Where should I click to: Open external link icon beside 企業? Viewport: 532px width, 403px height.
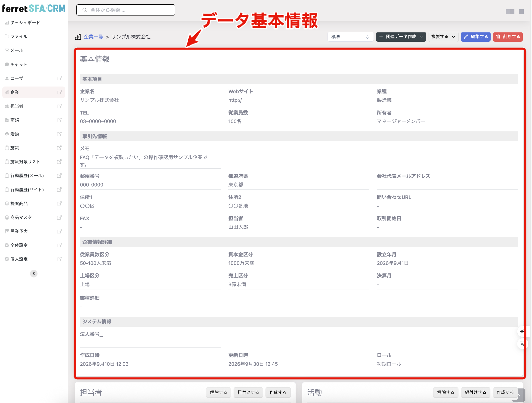click(59, 92)
